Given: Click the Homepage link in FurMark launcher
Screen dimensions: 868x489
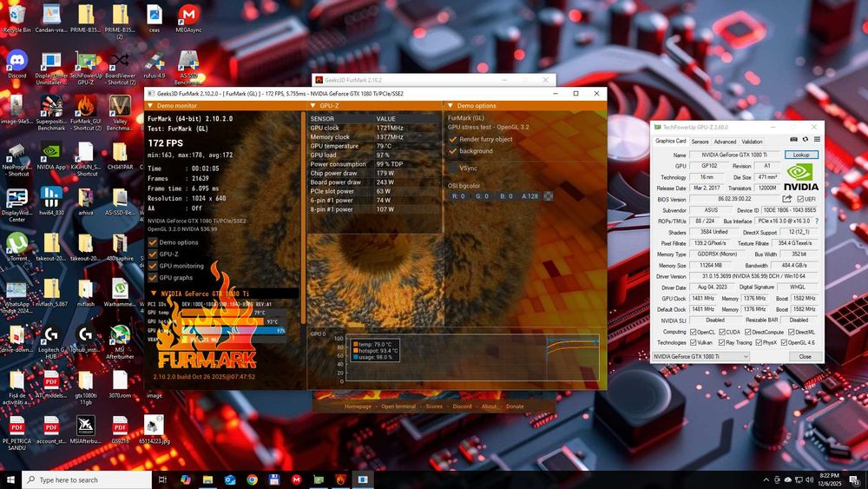Looking at the screenshot, I should pyautogui.click(x=358, y=406).
